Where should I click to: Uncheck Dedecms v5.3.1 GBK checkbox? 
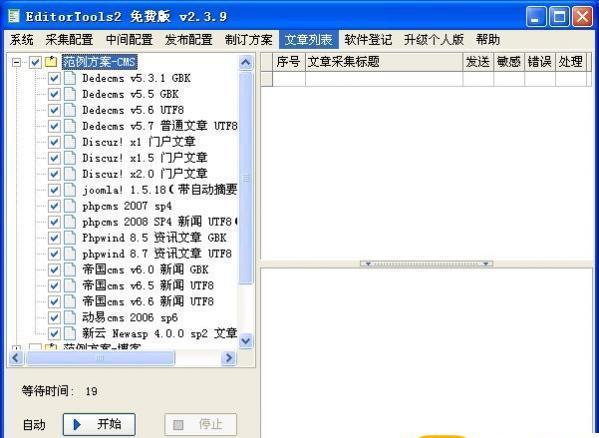point(54,79)
